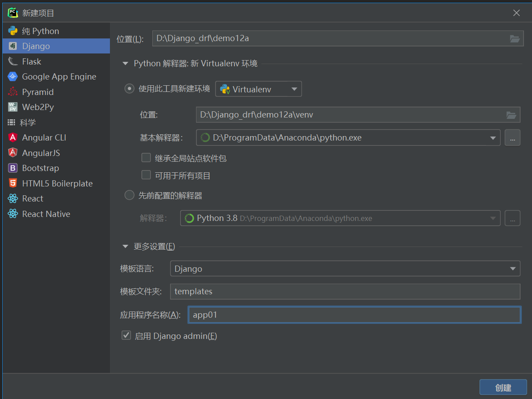The height and width of the screenshot is (399, 532).
Task: Click the Web2Py icon
Action: click(x=13, y=107)
